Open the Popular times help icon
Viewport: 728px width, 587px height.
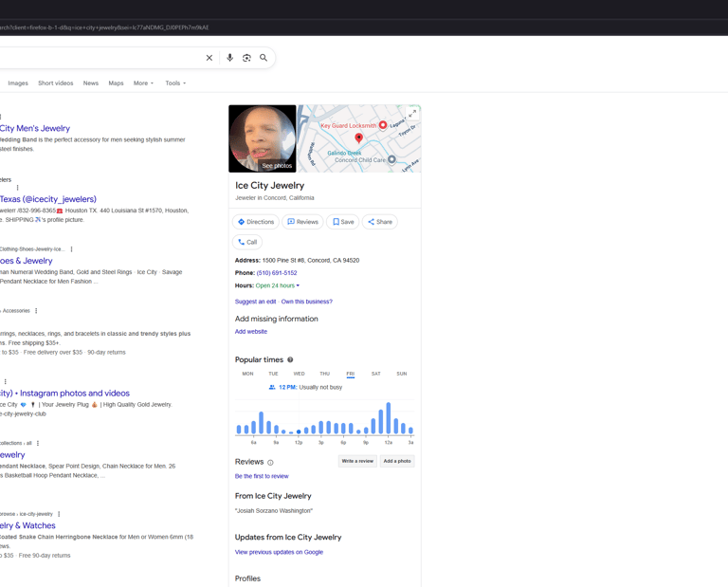[290, 359]
